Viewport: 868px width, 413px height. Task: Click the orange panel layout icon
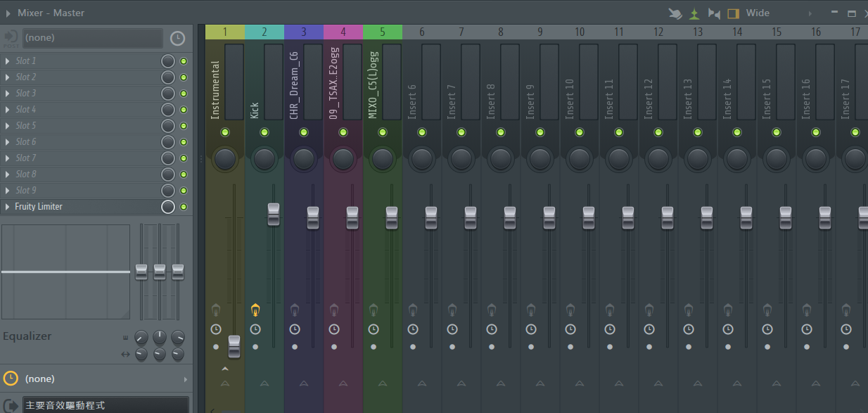[733, 13]
